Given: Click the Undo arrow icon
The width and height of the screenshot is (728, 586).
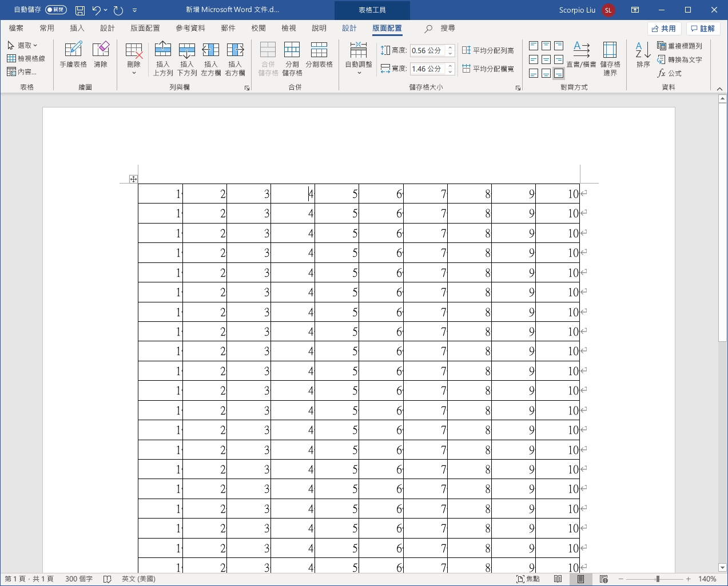Looking at the screenshot, I should coord(96,10).
